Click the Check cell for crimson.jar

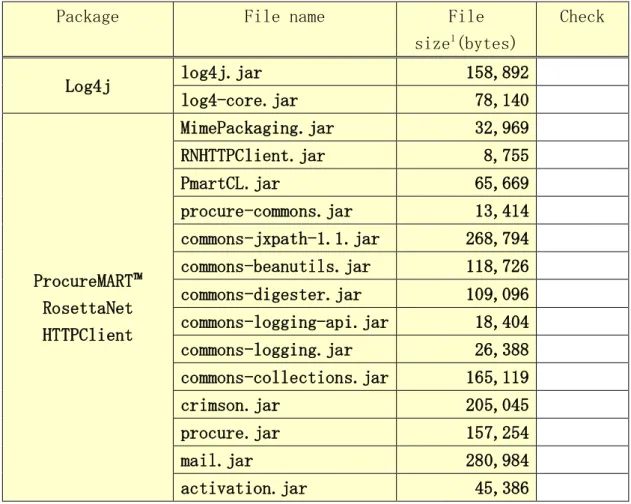point(582,405)
